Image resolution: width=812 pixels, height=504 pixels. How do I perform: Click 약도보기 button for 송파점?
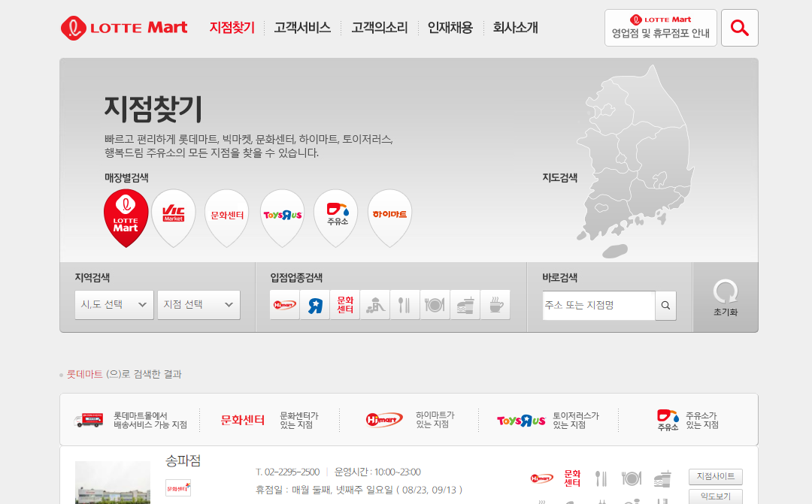click(x=716, y=496)
